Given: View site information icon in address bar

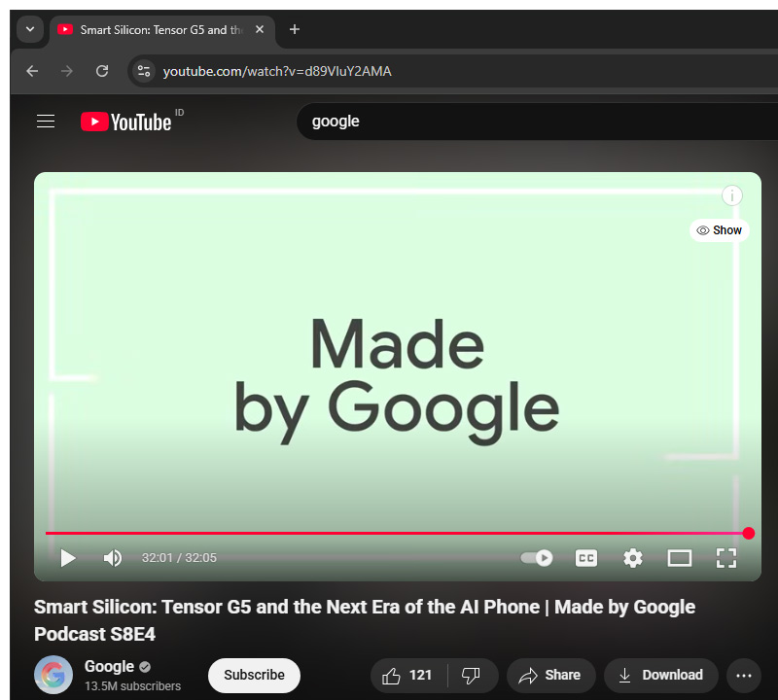Looking at the screenshot, I should click(144, 71).
